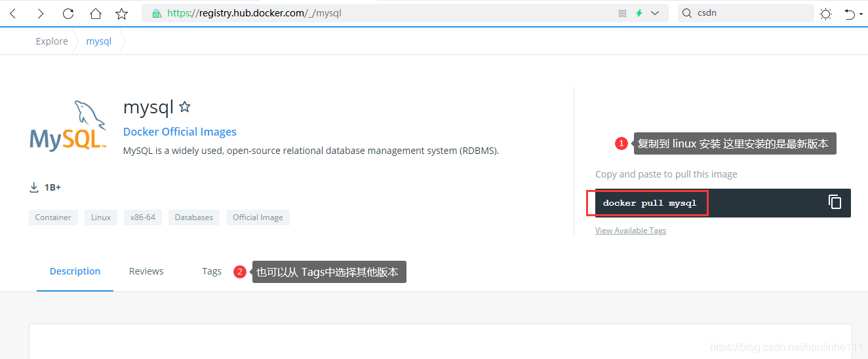Reload the page with the refresh icon
Screen dimensions: 868x359
pyautogui.click(x=68, y=13)
